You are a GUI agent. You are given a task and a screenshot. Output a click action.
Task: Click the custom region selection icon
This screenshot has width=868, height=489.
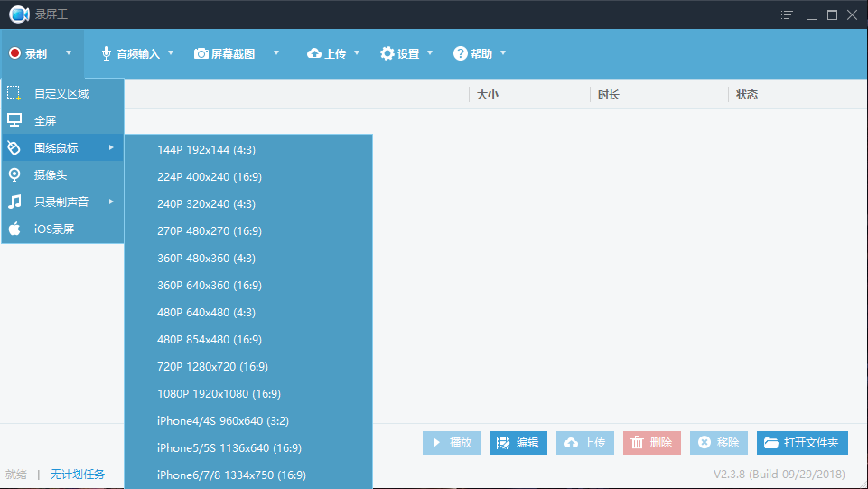click(x=14, y=93)
